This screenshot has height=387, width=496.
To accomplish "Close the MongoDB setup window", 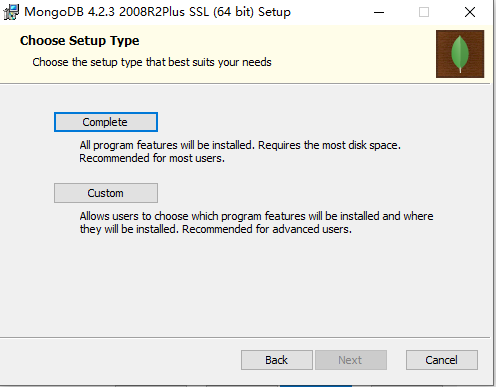I will (470, 12).
